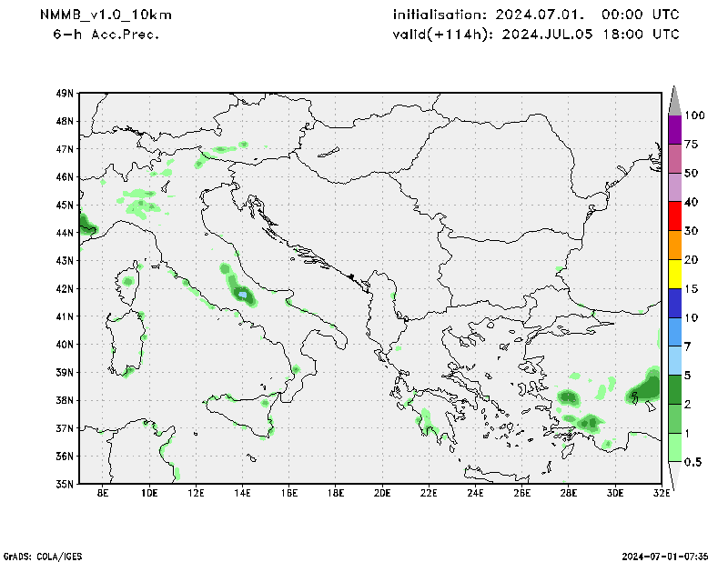Click the 2024-07-01-07:35 timestamp at bottom right
Viewport: 728px width, 562px height.
pyautogui.click(x=667, y=555)
